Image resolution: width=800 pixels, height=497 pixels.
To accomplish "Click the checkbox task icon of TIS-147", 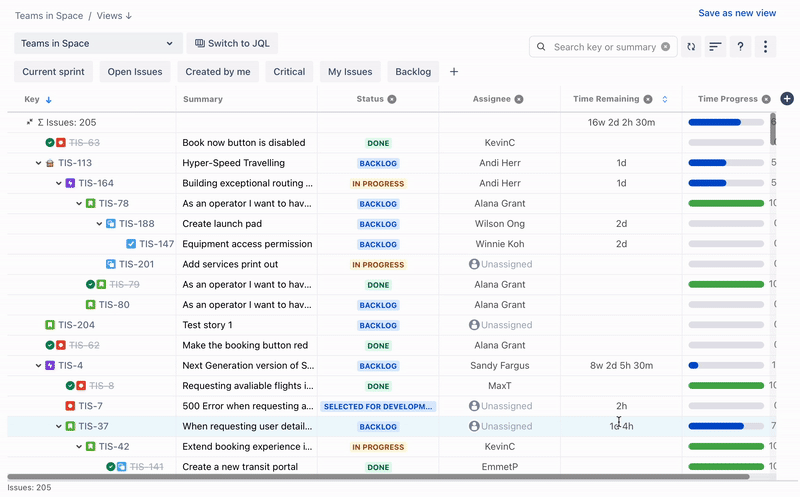I will [x=131, y=244].
